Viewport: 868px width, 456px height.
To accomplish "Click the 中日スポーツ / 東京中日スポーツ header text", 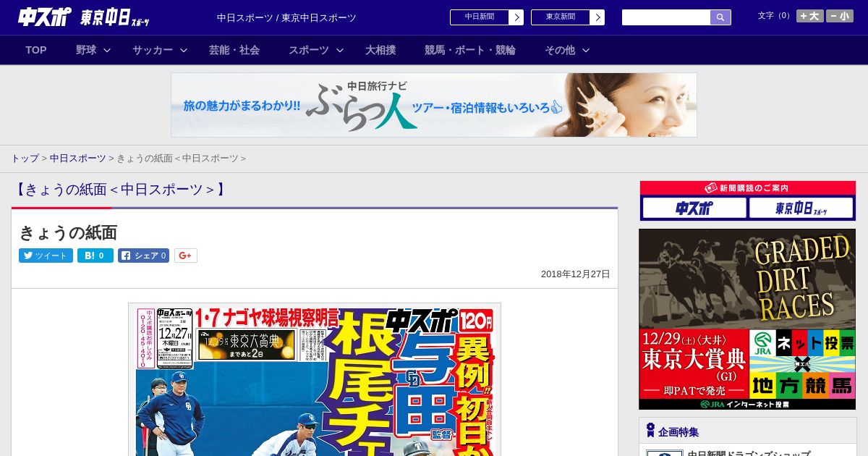I will pos(286,17).
